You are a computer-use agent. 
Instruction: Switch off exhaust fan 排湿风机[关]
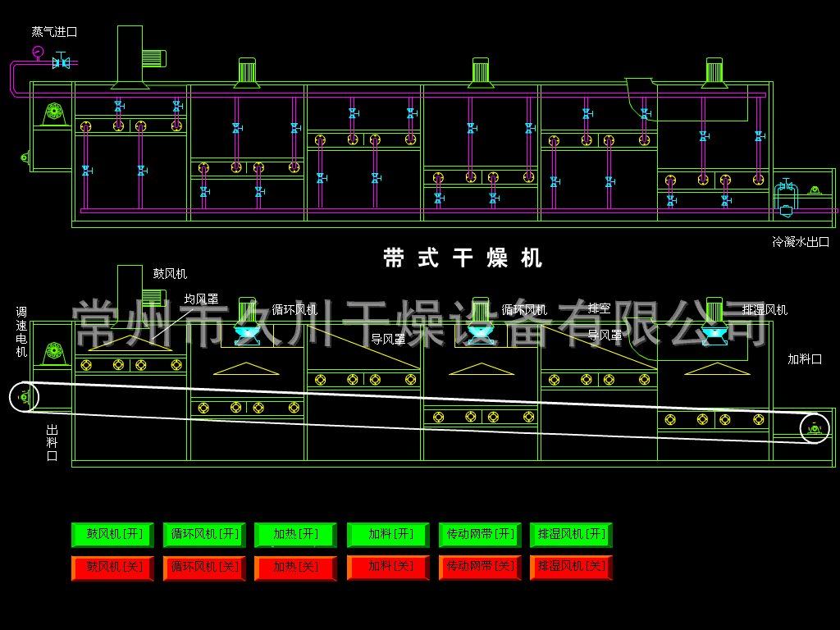tap(571, 568)
